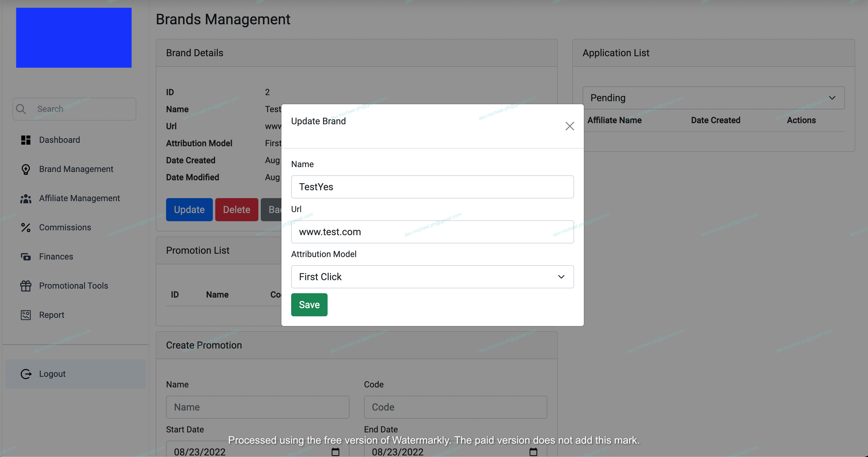
Task: Click the Report icon in sidebar
Action: pos(26,315)
